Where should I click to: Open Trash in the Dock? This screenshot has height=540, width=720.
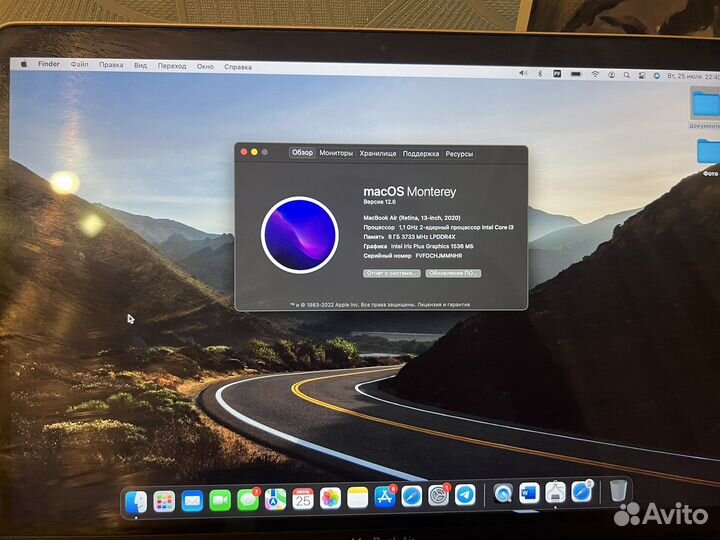tap(618, 490)
